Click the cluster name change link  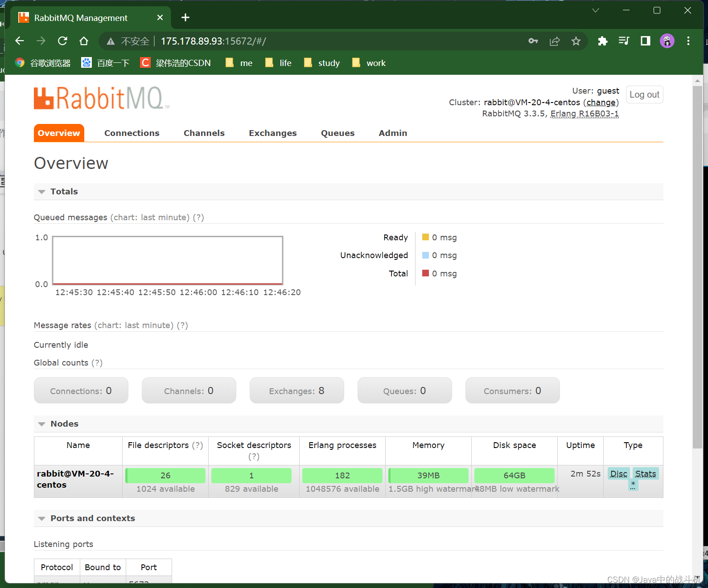(601, 102)
